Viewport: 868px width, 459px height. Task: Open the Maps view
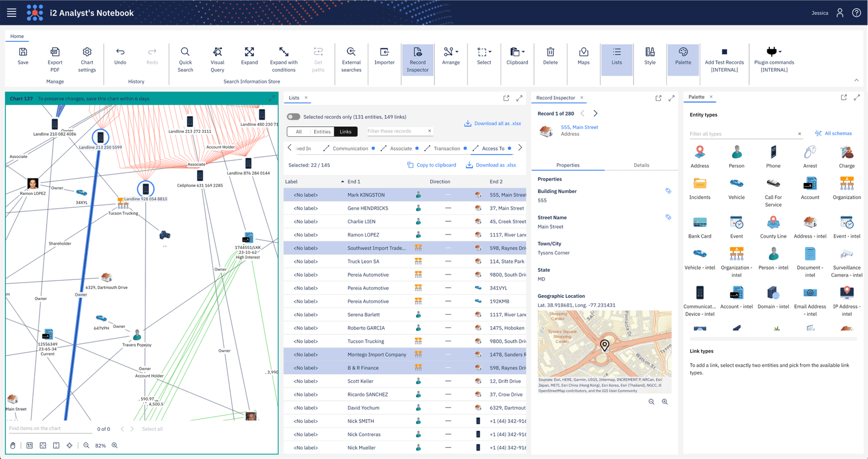(x=584, y=56)
